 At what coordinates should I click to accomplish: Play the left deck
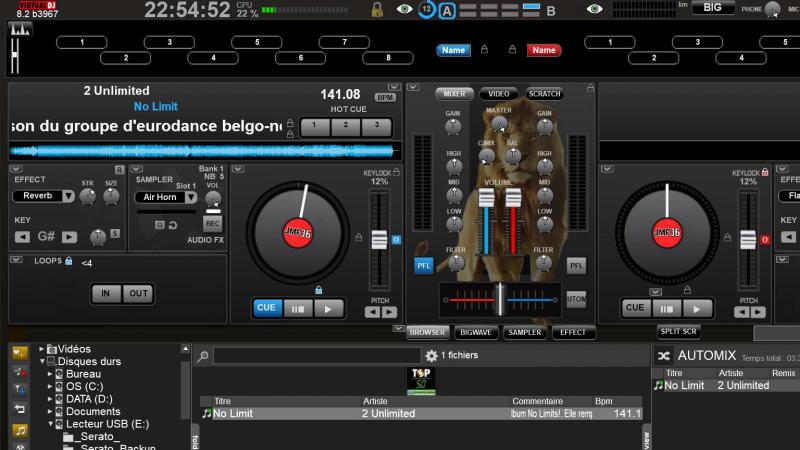(328, 309)
